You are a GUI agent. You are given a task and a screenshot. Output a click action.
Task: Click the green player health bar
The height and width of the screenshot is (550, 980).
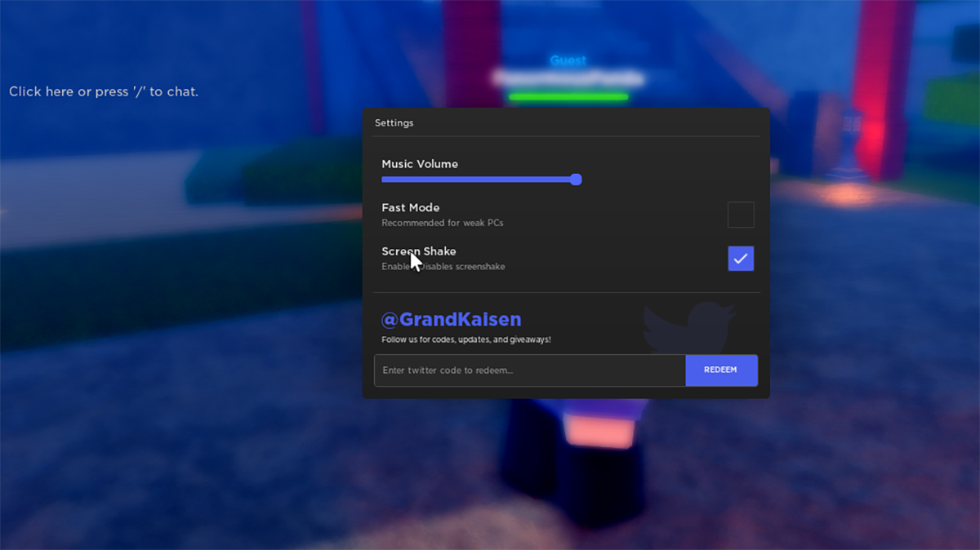click(x=568, y=97)
